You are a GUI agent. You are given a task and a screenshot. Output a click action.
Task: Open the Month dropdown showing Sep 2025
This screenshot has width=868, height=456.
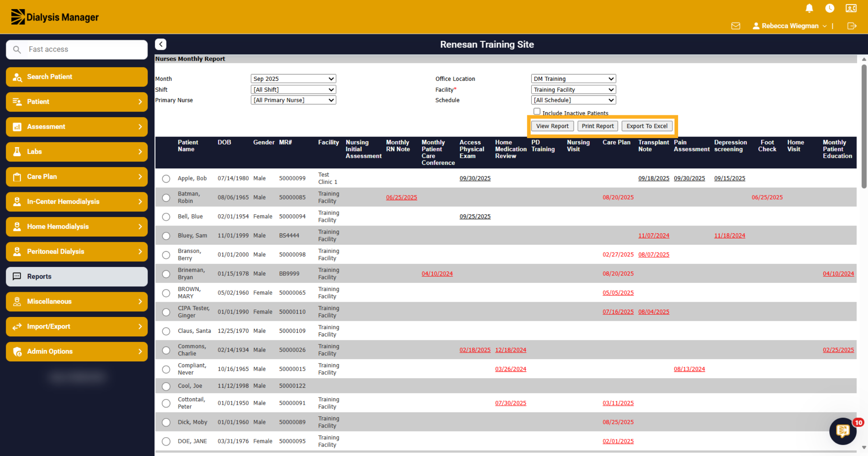(293, 79)
